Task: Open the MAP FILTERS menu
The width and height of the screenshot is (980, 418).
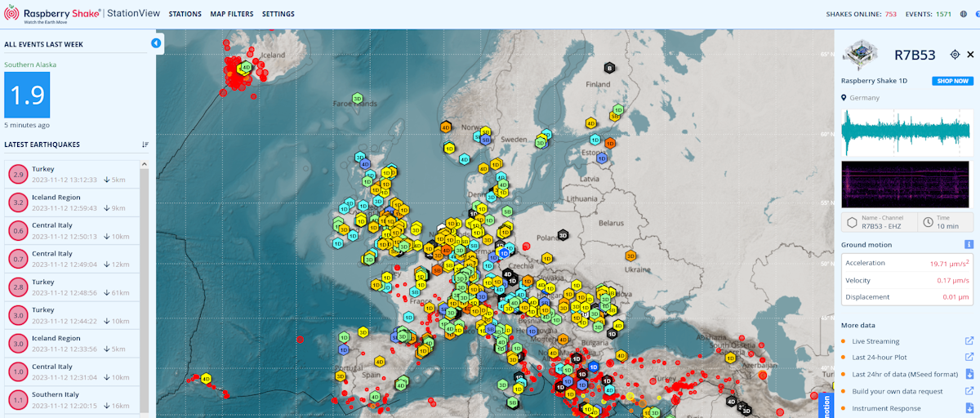Action: coord(231,14)
